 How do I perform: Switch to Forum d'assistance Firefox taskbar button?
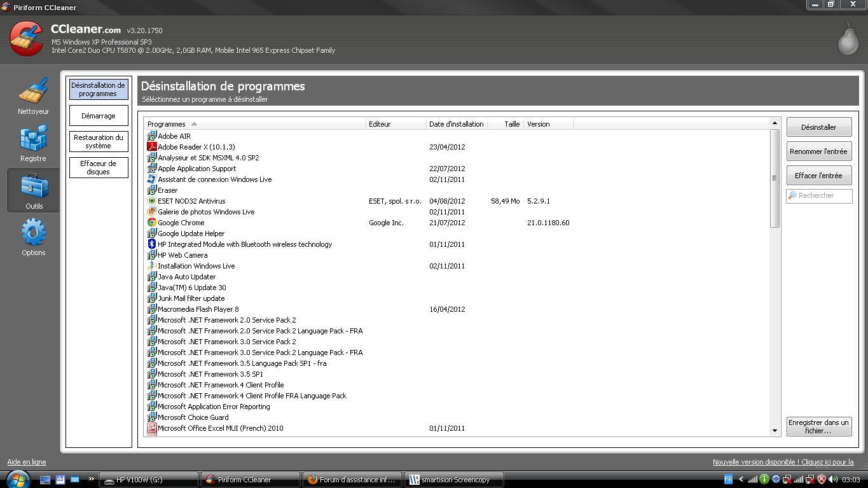click(352, 480)
